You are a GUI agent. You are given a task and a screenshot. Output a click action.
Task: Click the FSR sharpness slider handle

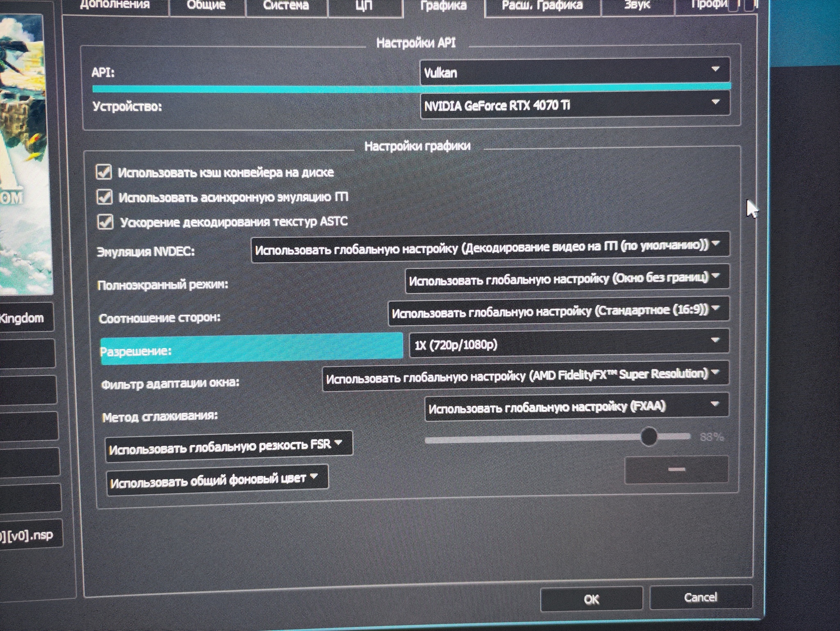[x=648, y=437]
